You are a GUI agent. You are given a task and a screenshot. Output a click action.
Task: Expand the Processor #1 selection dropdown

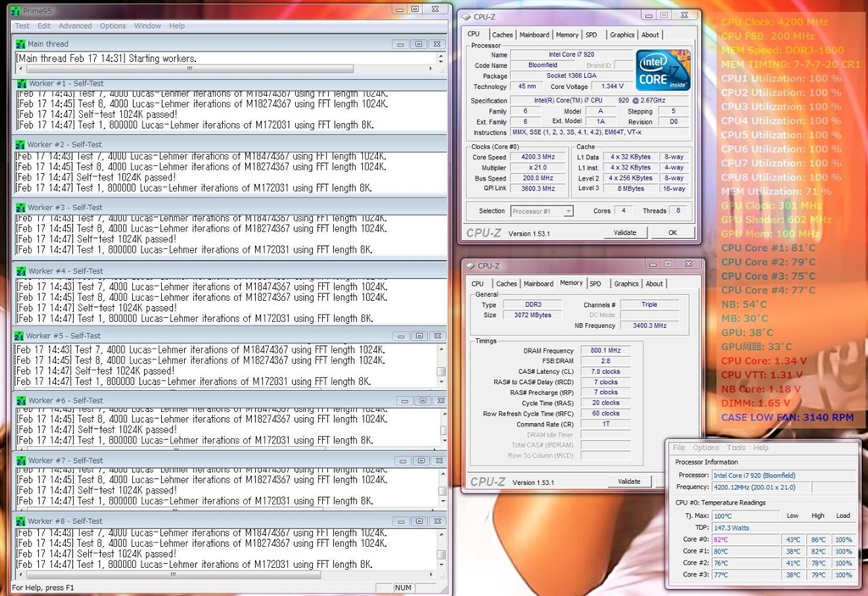point(567,211)
